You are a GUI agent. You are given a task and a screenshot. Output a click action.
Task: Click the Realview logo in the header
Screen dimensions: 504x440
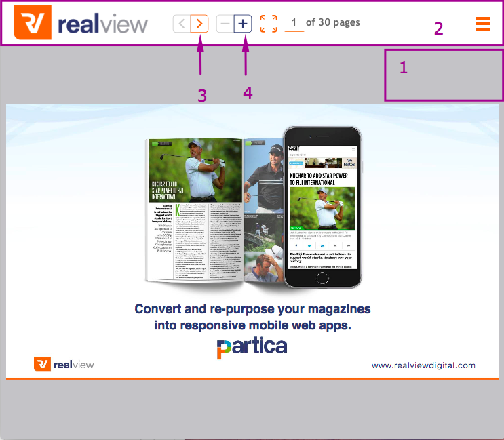[x=81, y=22]
